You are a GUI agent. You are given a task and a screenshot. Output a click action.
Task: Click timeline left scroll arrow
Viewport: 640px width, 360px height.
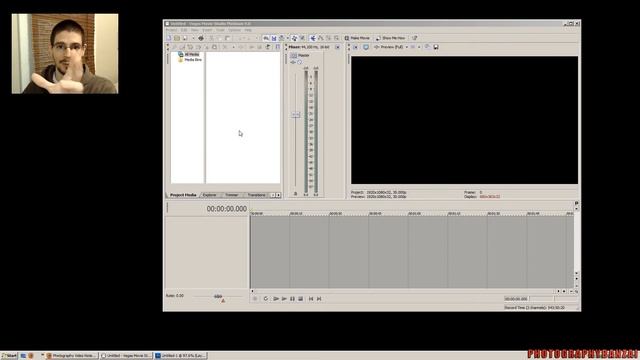[252, 291]
